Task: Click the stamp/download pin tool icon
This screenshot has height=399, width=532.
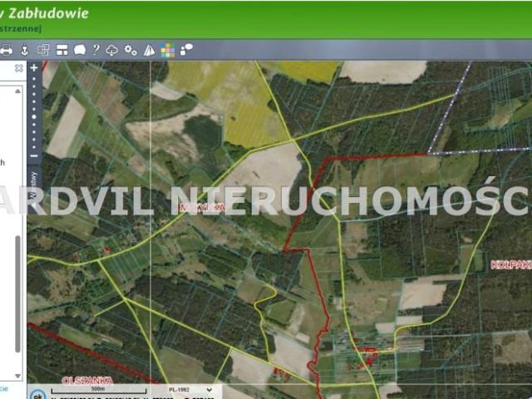Action: click(x=24, y=50)
